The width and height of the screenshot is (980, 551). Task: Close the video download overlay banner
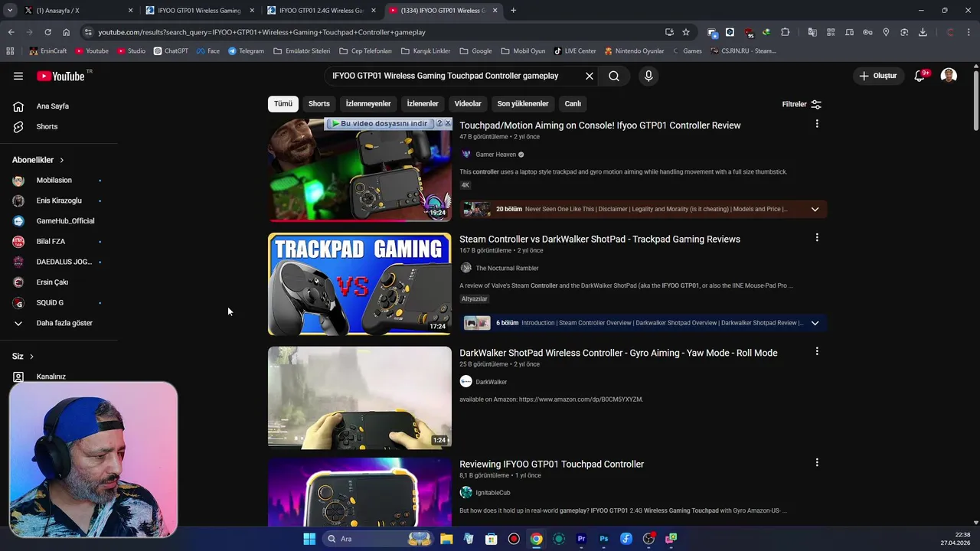[x=448, y=123]
